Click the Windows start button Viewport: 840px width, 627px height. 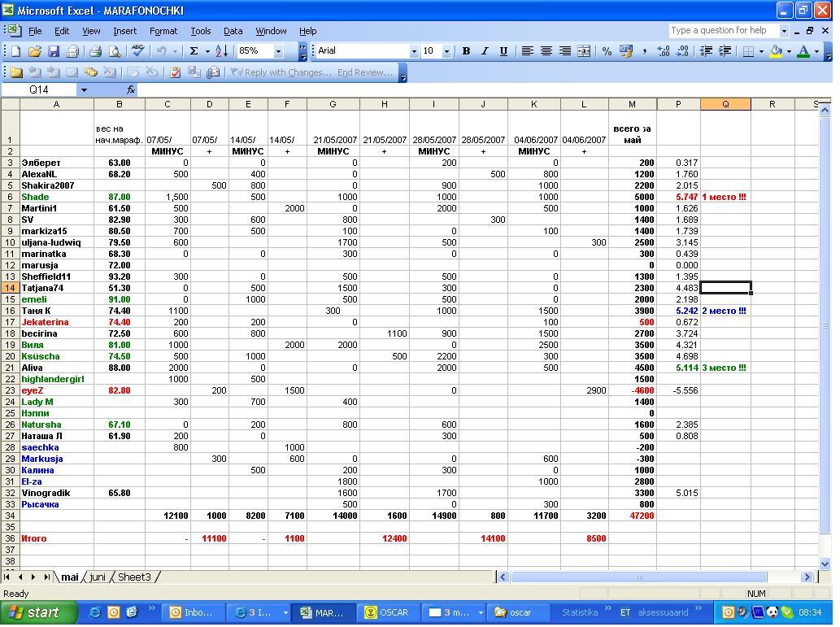click(x=37, y=612)
